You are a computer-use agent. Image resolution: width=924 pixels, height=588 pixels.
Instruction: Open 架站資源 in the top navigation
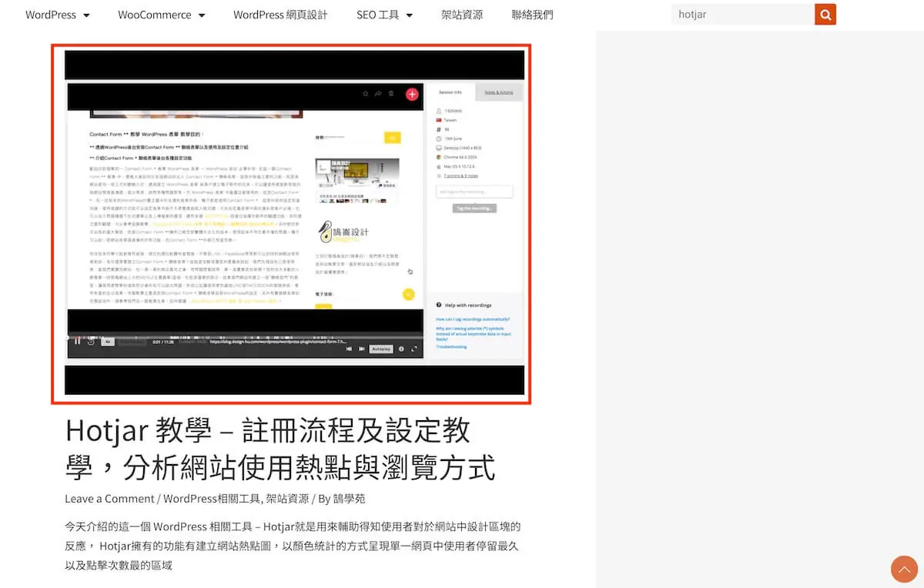pyautogui.click(x=462, y=15)
